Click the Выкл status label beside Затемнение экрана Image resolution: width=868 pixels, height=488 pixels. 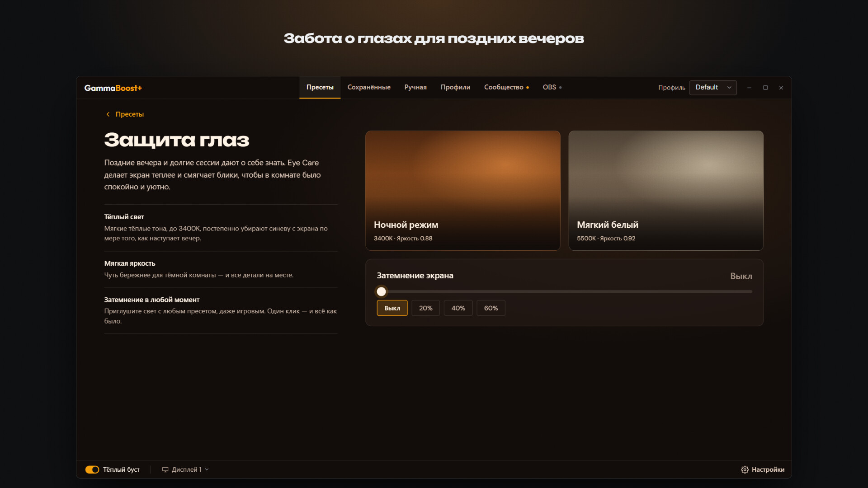pyautogui.click(x=741, y=276)
